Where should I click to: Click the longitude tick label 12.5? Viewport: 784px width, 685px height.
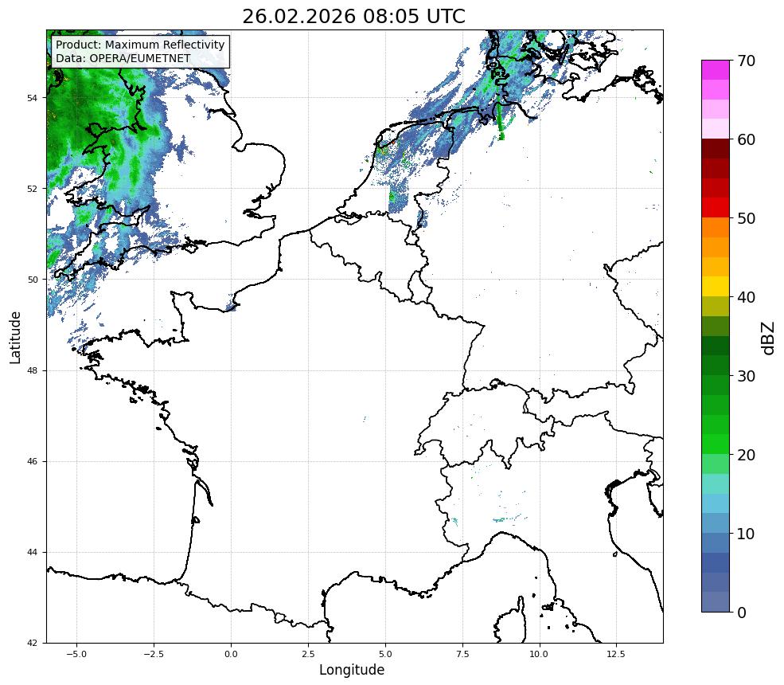(617, 654)
